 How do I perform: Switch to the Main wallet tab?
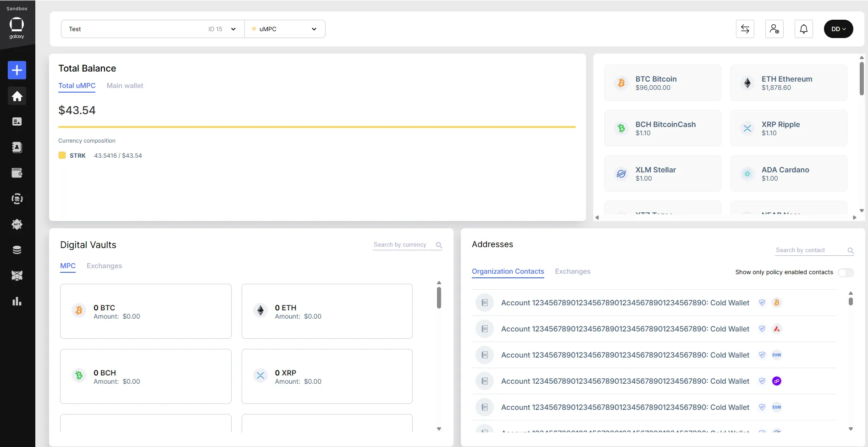coord(125,86)
